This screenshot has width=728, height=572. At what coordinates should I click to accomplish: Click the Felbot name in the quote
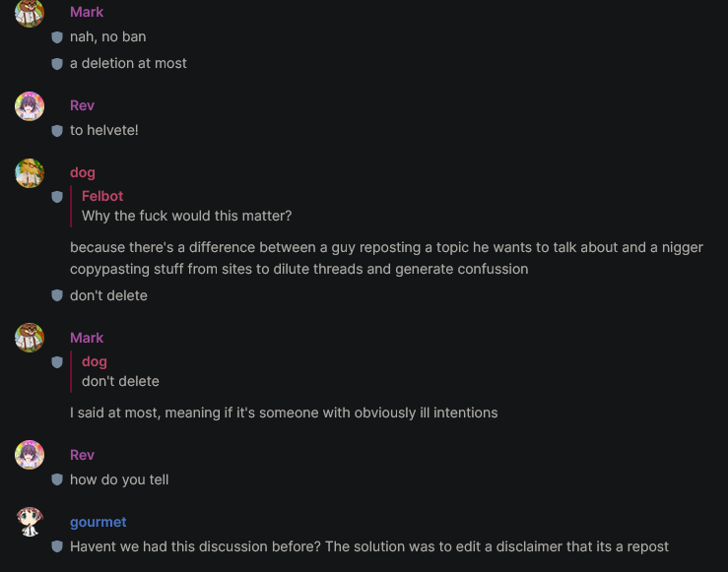[x=102, y=196]
